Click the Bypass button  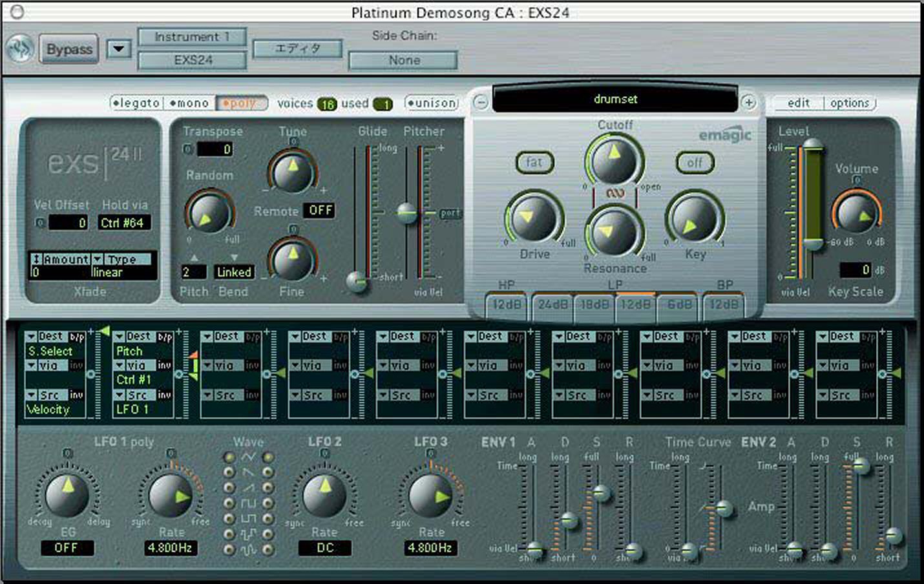pos(69,49)
